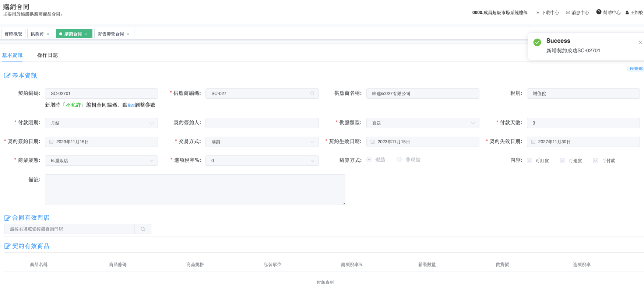
Task: Select the 非現結 radio button
Action: (399, 160)
